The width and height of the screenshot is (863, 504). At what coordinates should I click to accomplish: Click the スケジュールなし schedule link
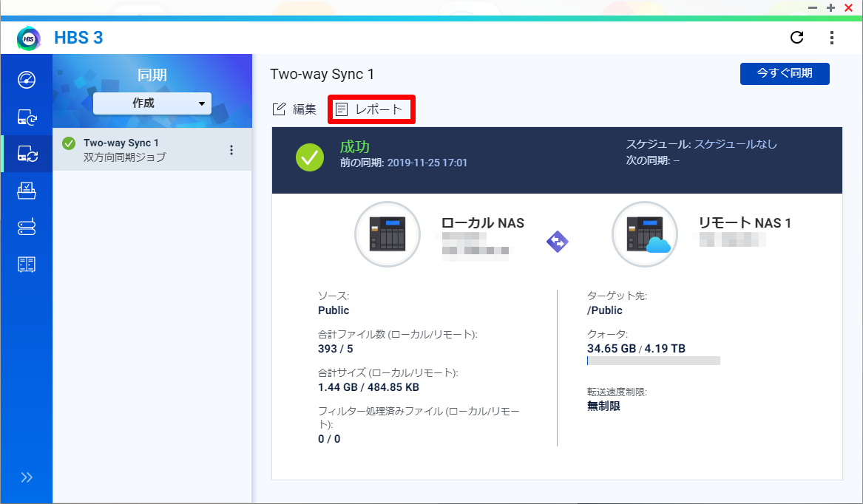[735, 144]
